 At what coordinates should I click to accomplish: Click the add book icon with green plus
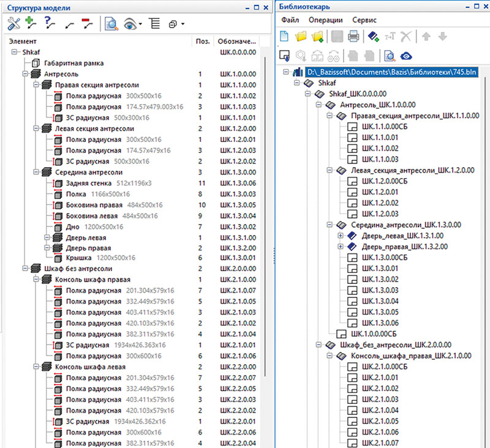pos(375,37)
